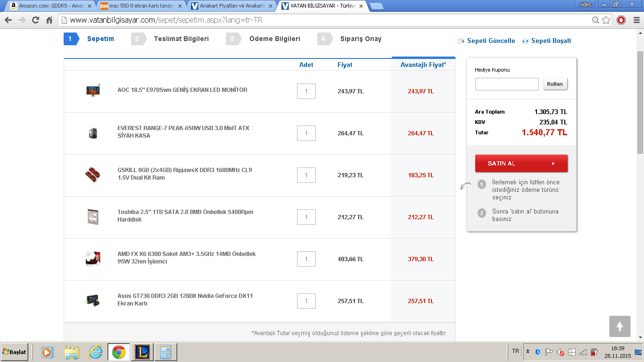The height and width of the screenshot is (362, 644).
Task: Focus the Hediye Kuponu input field
Action: 507,84
